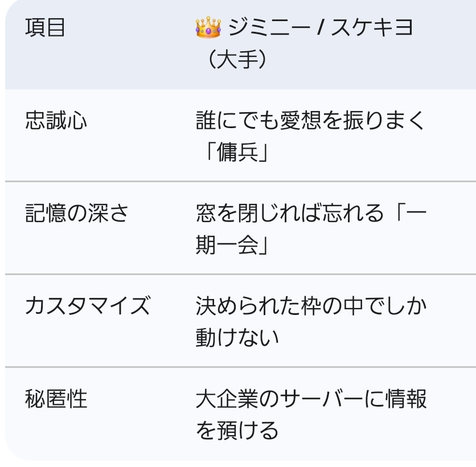Click the を預ける text
The width and height of the screenshot is (476, 467).
(x=237, y=431)
